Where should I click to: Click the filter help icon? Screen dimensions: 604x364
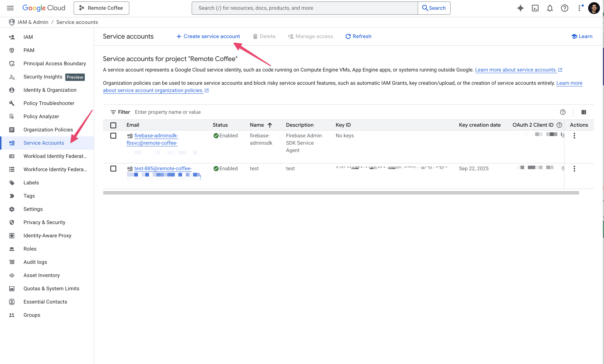pyautogui.click(x=563, y=112)
